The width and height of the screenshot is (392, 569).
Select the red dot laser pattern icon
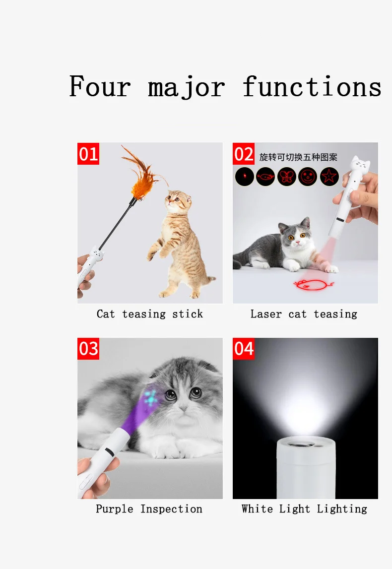[x=244, y=177]
